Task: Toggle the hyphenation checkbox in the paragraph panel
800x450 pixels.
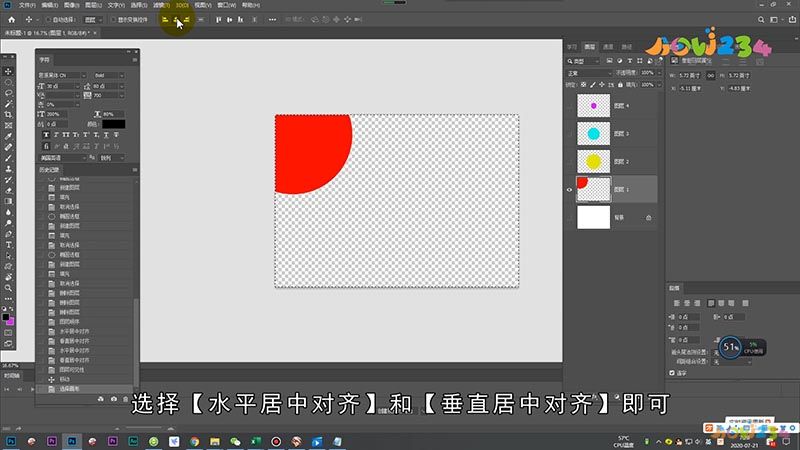Action: 672,373
